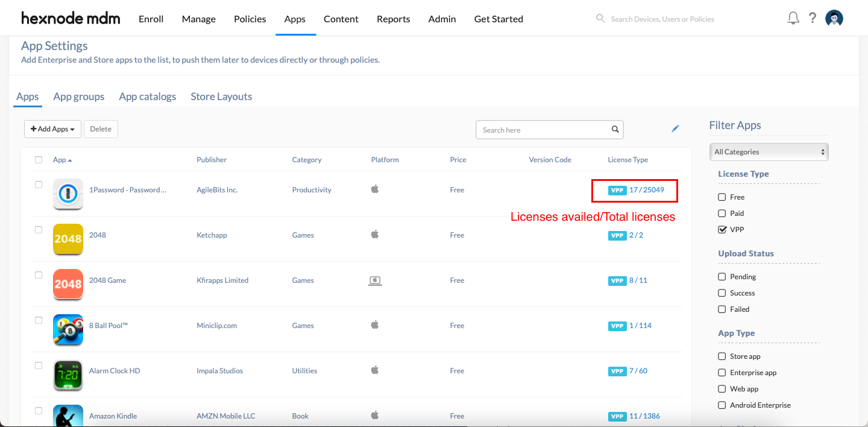The width and height of the screenshot is (868, 427).
Task: Switch to the App groups tab
Action: coord(79,96)
